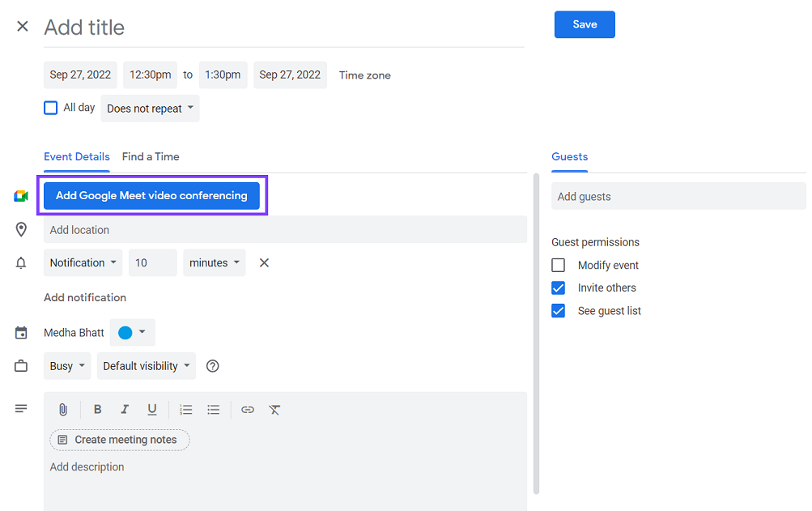Screen dimensions: 812x511
Task: Switch to the Find a Time tab
Action: 151,156
